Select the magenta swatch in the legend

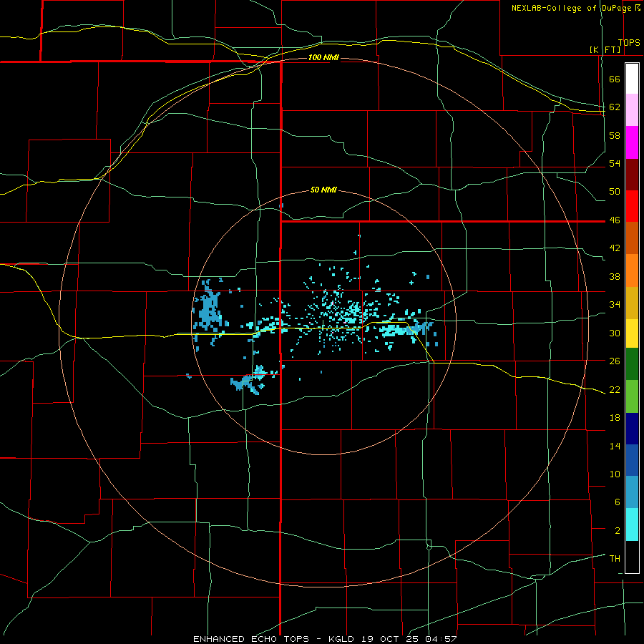(632, 142)
